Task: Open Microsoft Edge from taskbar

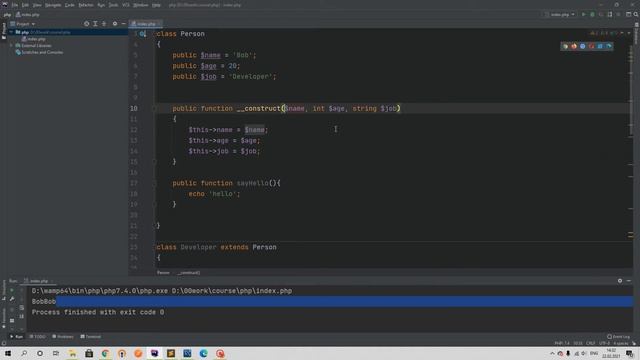Action: click(x=203, y=353)
